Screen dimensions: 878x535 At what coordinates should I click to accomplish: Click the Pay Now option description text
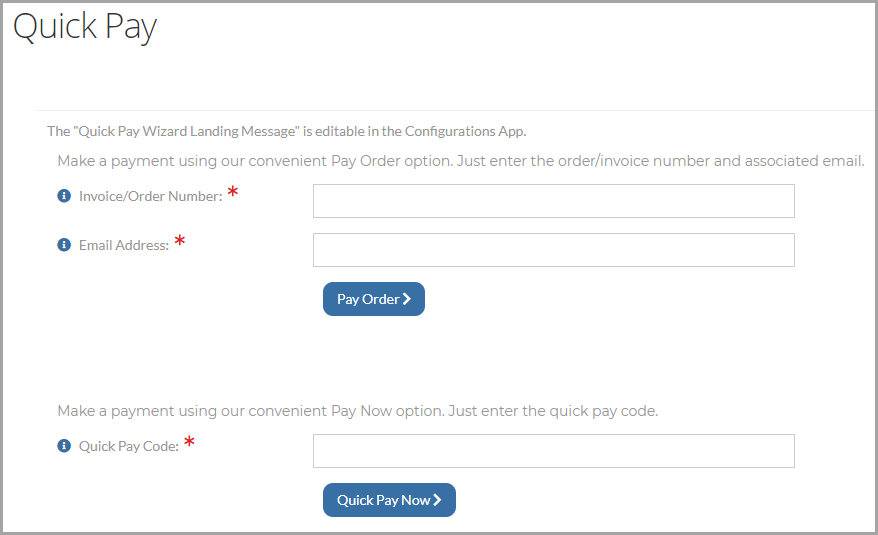(358, 411)
